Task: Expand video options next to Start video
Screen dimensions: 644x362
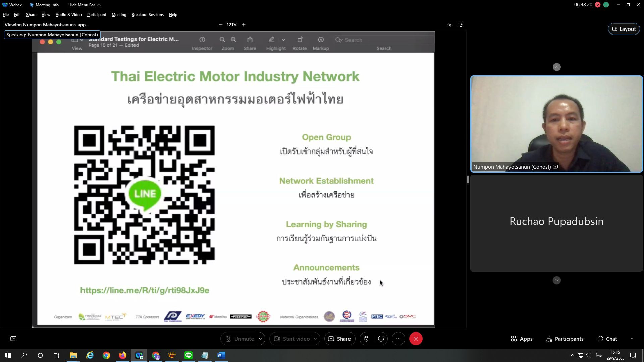Action: [x=315, y=339]
